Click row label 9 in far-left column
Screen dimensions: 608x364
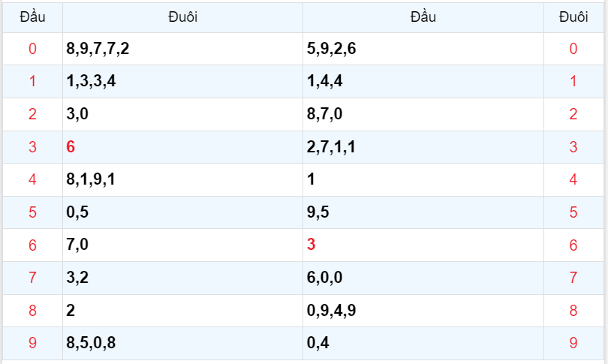[x=32, y=343]
